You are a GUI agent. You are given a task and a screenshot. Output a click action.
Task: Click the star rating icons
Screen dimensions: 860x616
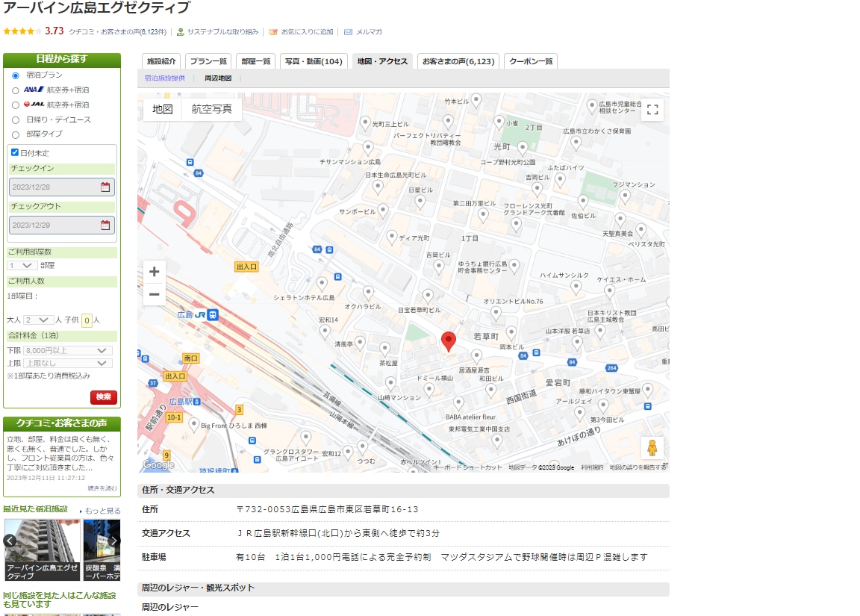click(x=22, y=31)
